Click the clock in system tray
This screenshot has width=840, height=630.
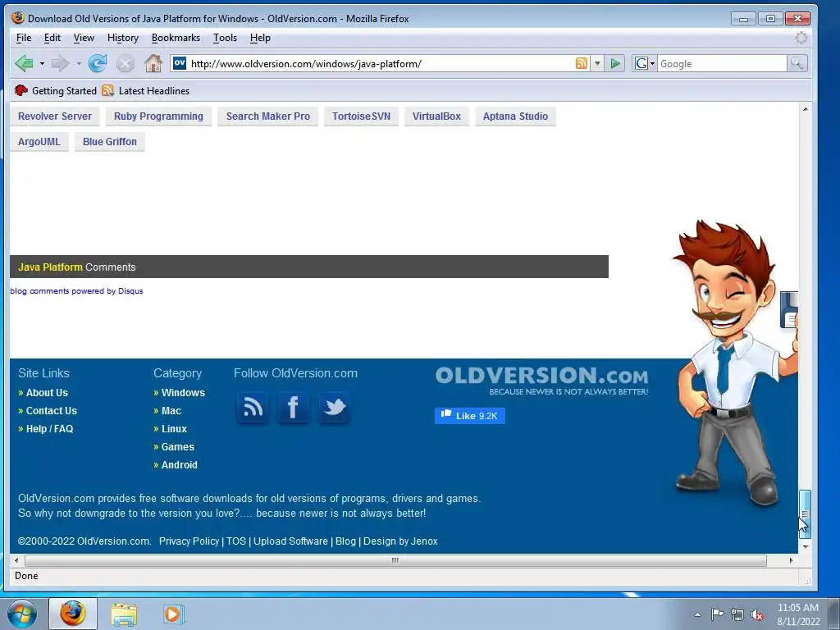coord(798,614)
